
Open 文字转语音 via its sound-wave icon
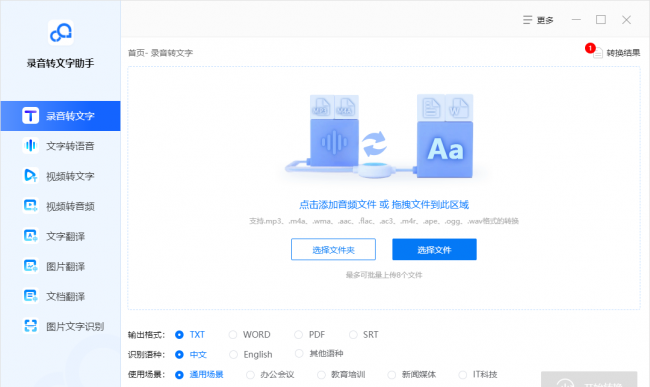point(30,145)
